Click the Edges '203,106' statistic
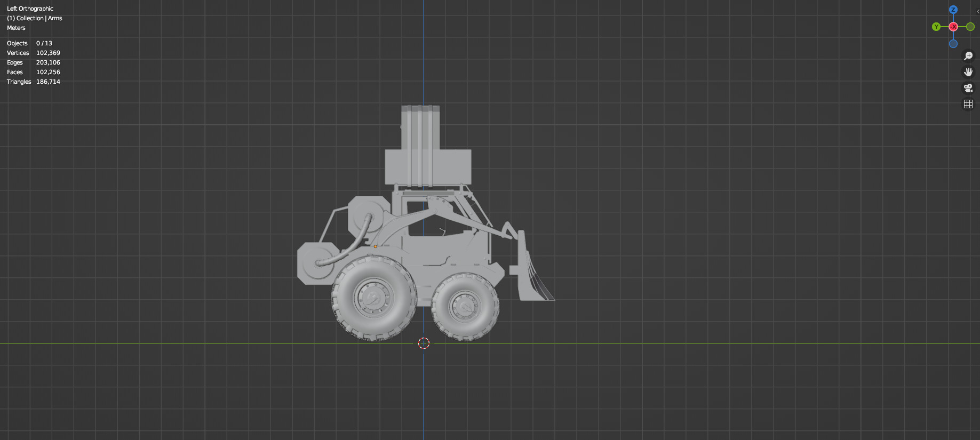 point(48,62)
